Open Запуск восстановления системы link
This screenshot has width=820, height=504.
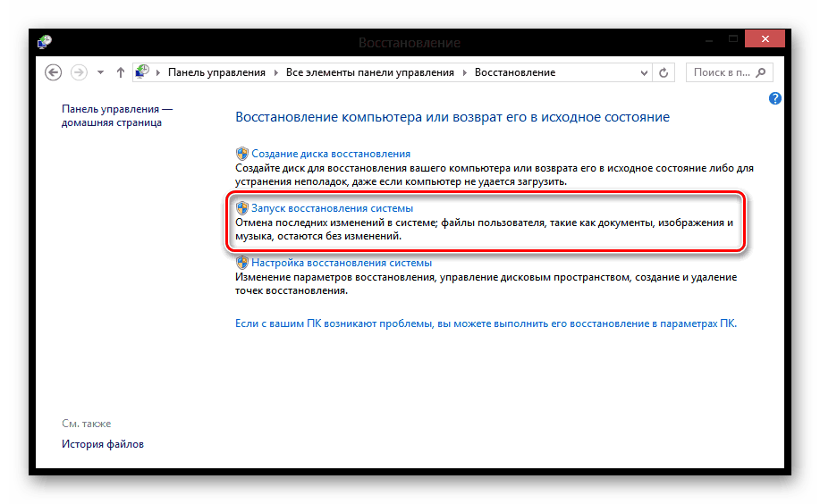click(332, 208)
